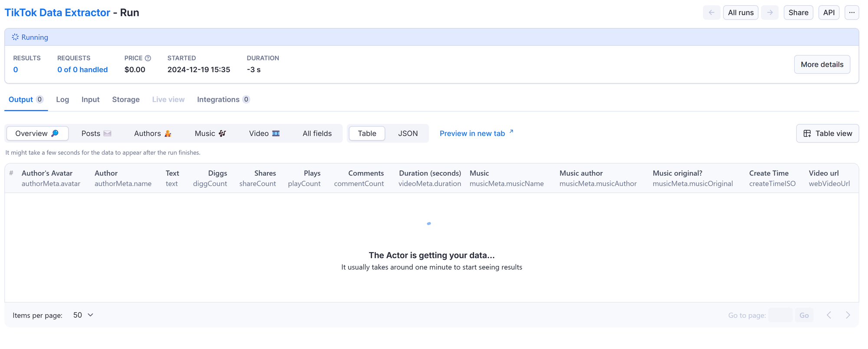Switch output format to Table
This screenshot has width=868, height=349.
coord(367,133)
